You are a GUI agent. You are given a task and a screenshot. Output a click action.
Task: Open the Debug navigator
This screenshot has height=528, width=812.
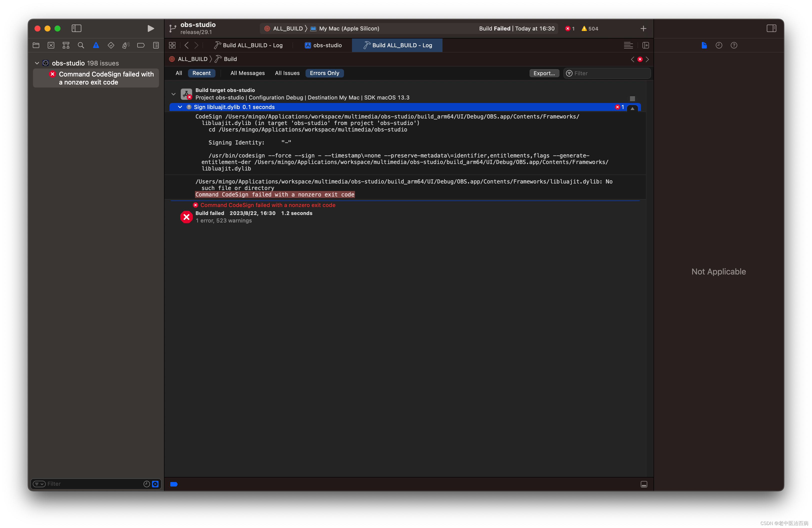click(x=126, y=45)
